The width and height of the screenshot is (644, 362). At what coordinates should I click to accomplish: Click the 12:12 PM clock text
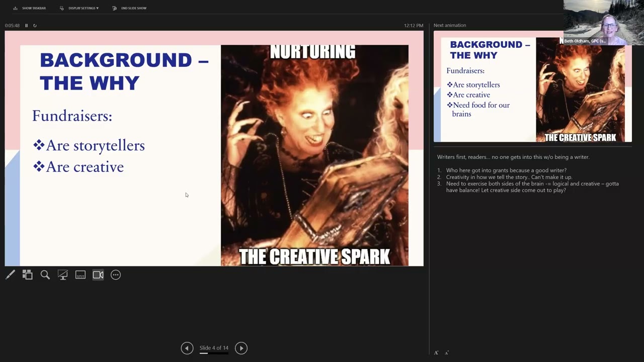pos(414,25)
